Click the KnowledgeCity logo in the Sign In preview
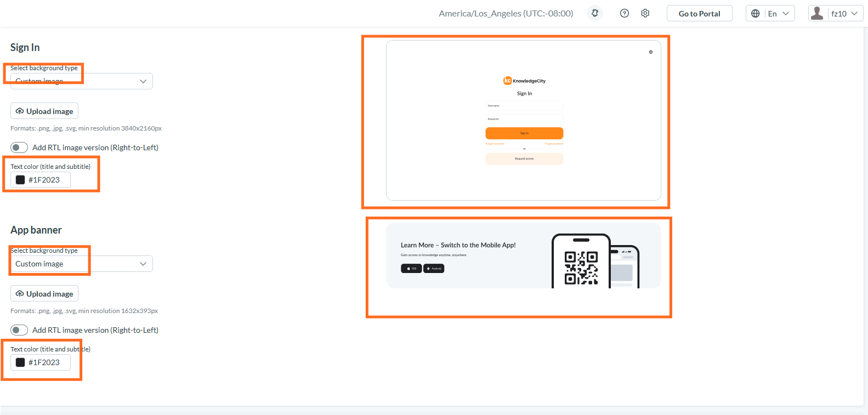868x415 pixels. click(524, 81)
